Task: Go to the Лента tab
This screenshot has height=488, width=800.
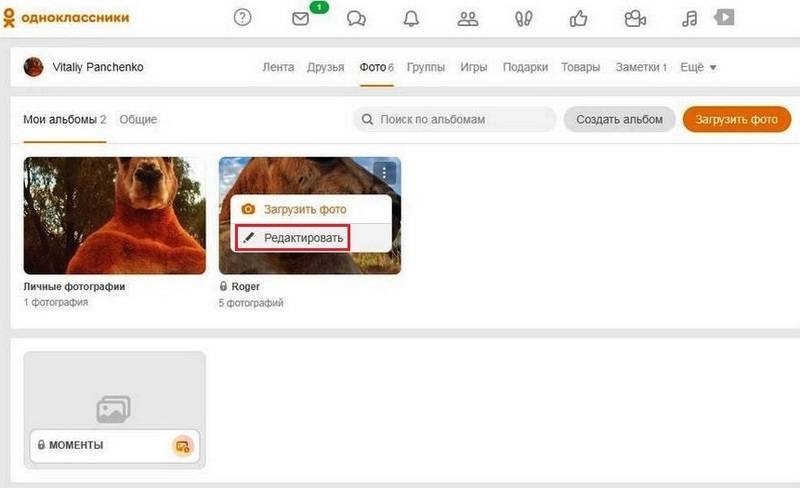Action: click(x=278, y=67)
